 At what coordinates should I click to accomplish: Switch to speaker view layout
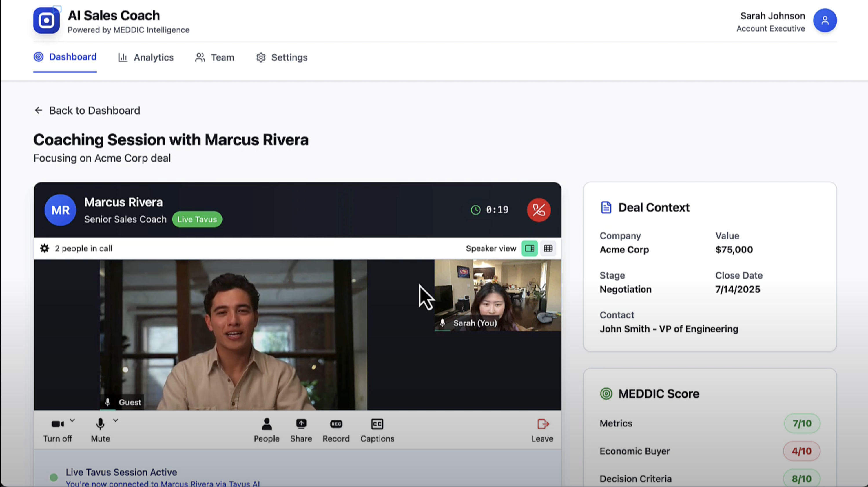529,248
